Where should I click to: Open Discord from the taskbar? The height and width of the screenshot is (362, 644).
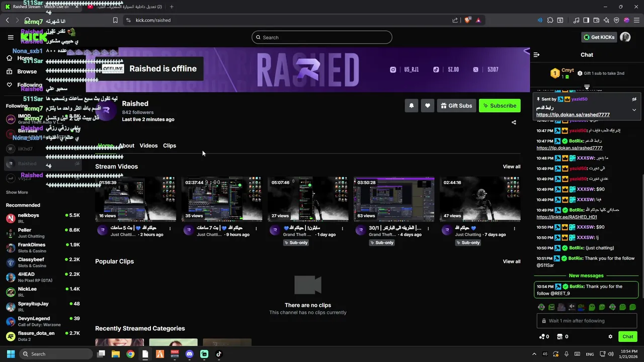tap(189, 354)
